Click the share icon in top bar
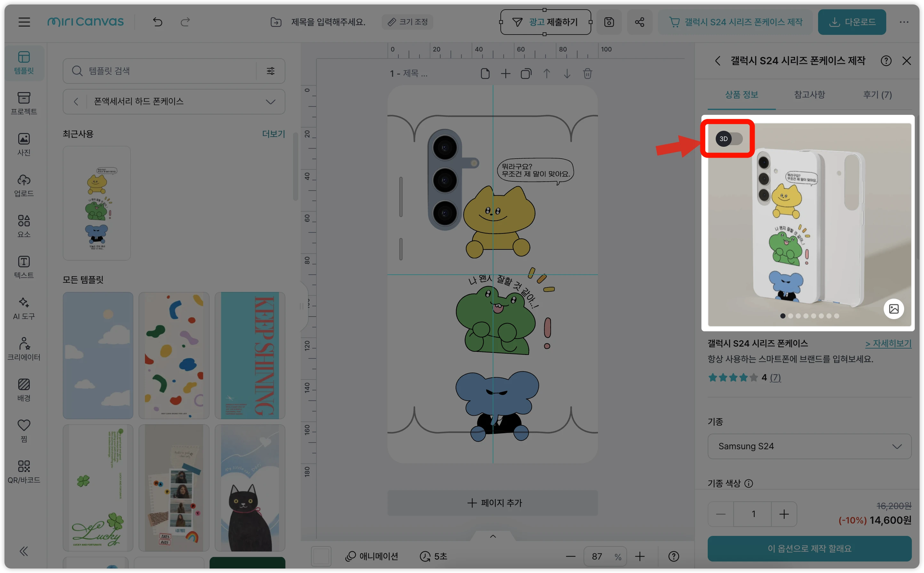924x573 pixels. (639, 22)
